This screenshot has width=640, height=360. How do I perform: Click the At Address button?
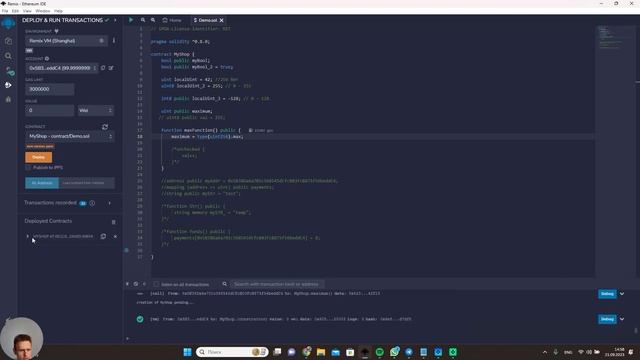(x=42, y=183)
